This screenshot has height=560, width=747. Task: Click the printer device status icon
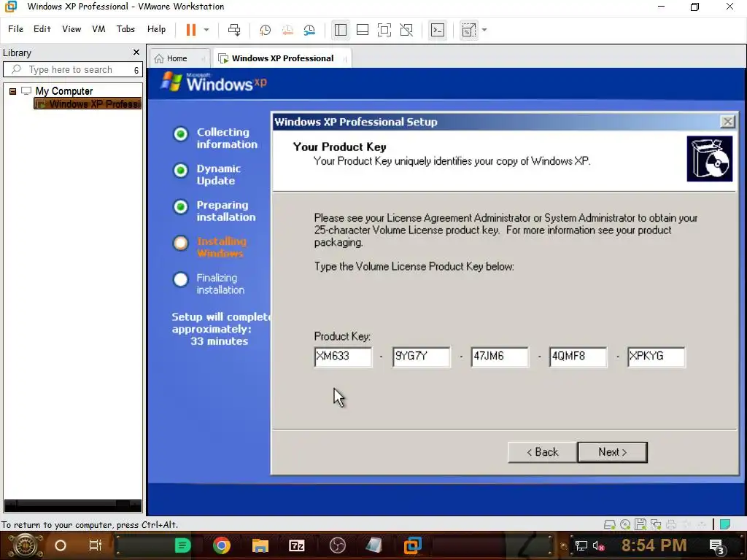point(671,525)
